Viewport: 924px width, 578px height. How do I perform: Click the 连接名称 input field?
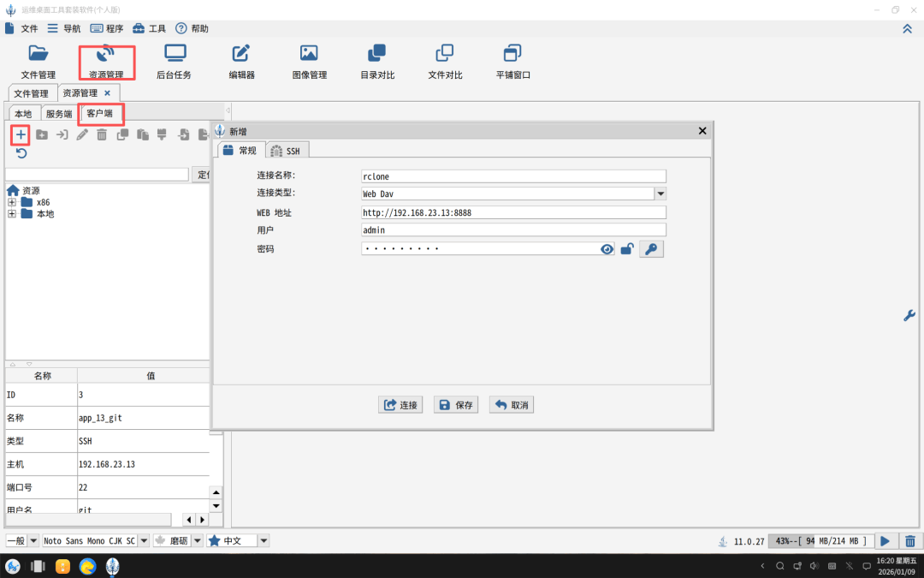tap(513, 176)
